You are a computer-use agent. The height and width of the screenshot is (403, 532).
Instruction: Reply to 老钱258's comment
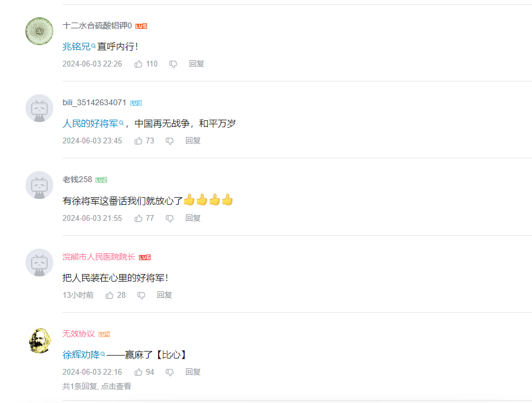coord(193,218)
